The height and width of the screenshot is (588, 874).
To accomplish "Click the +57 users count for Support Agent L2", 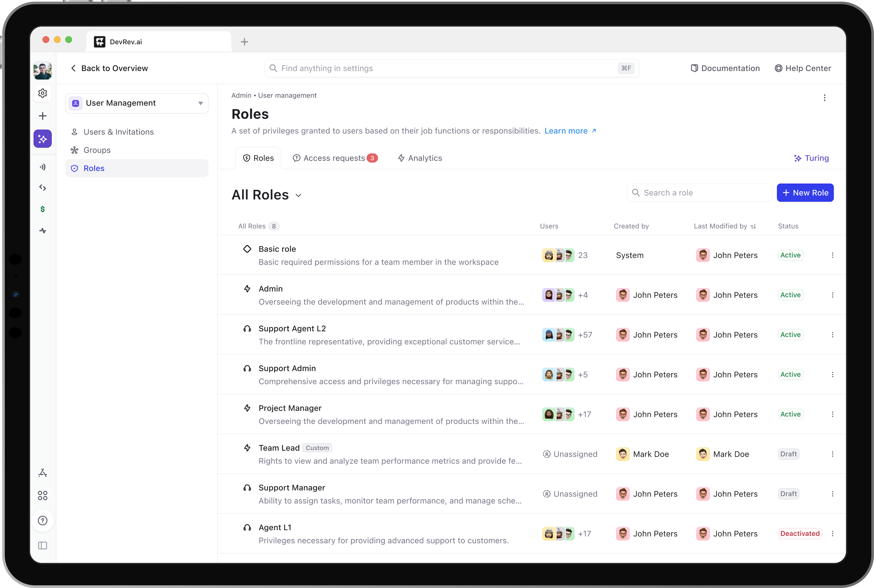I will pos(585,335).
